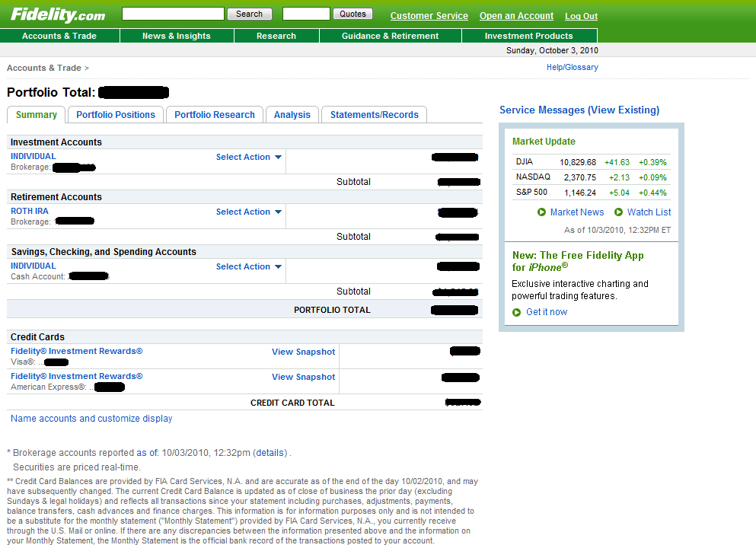Click DJIA value 10,829.68
The height and width of the screenshot is (545, 756).
578,162
